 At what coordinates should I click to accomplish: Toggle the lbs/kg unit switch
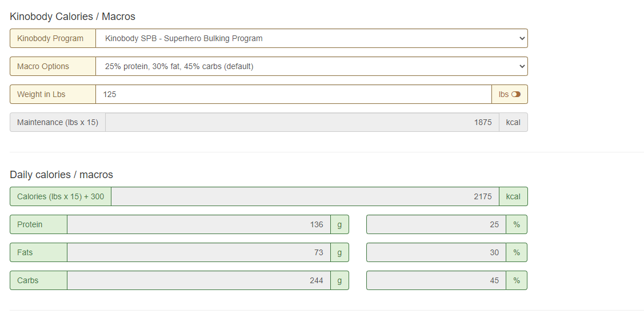pos(515,94)
